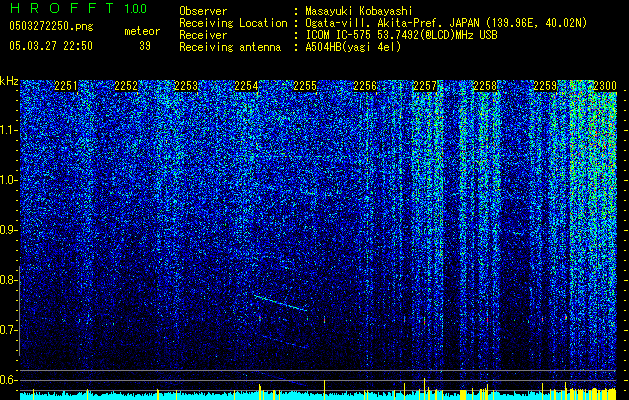
Task: Click the Receiving antenna label
Action: tap(230, 47)
